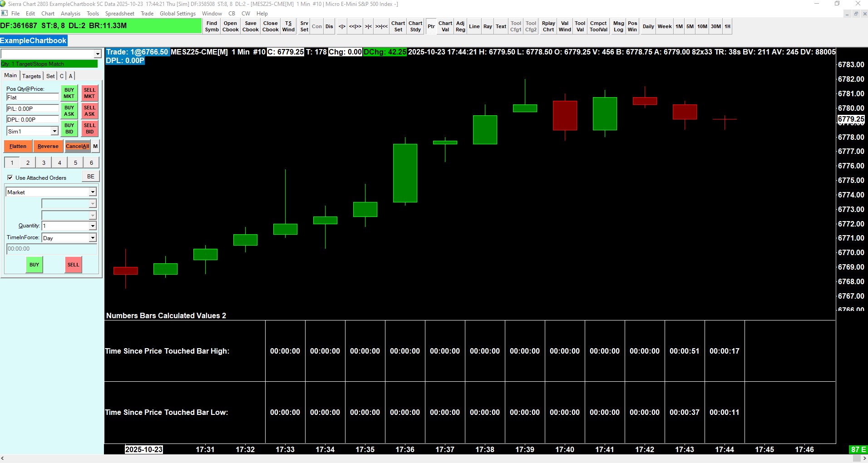Toggle the Use Attached Orders checkbox
868x463 pixels.
(10, 177)
